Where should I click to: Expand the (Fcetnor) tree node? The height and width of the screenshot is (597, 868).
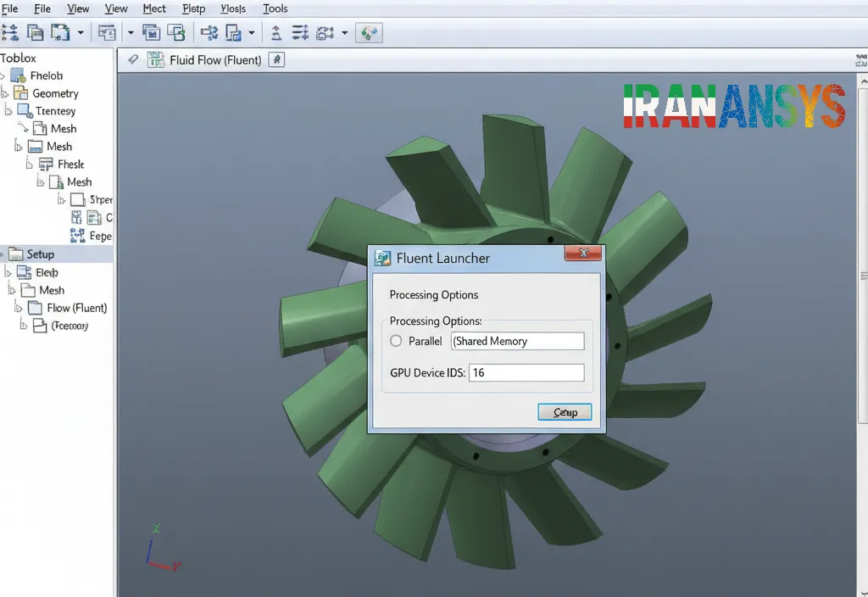click(23, 325)
